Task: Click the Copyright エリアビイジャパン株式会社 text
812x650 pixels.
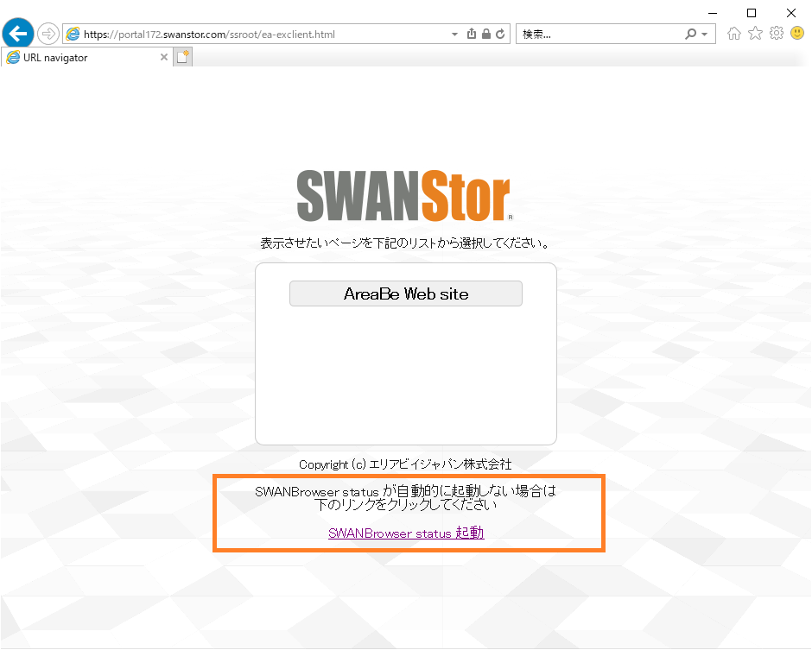Action: 405,464
